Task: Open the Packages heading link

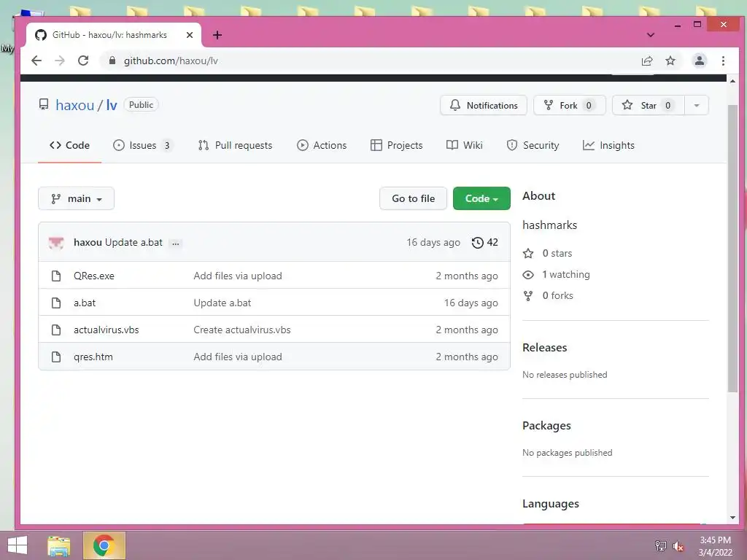Action: click(546, 426)
